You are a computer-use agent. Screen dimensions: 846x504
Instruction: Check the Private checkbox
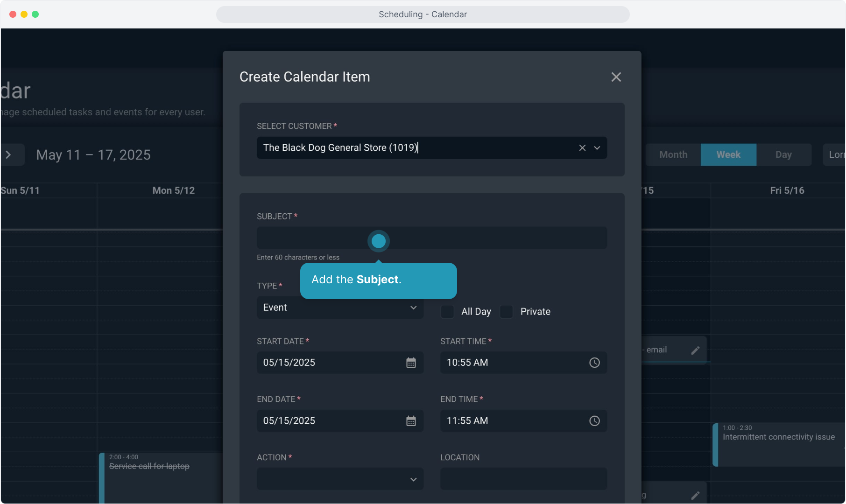507,312
